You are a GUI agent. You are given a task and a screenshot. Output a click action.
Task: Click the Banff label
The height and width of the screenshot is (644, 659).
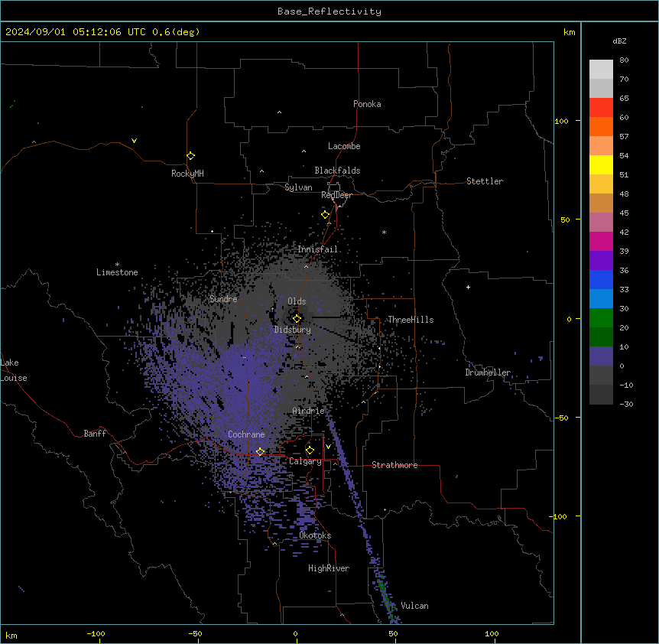pyautogui.click(x=95, y=434)
